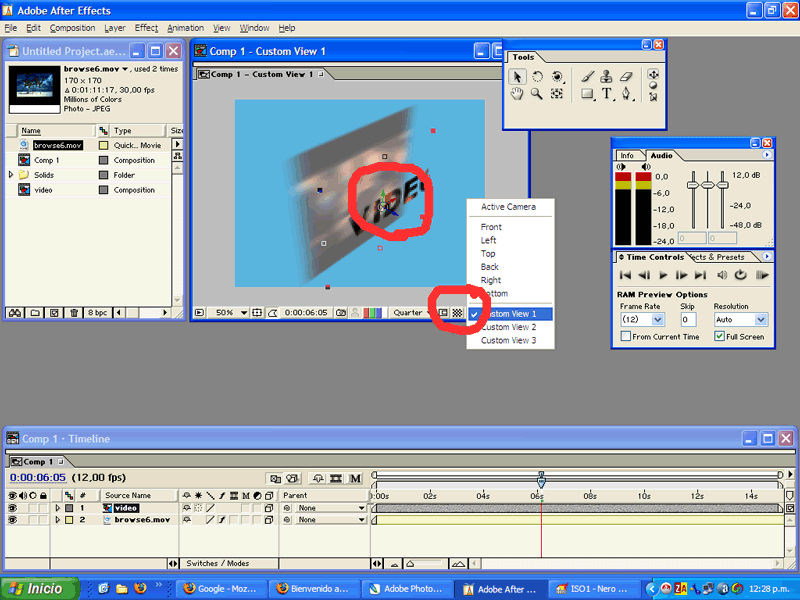
Task: Open magnification 50% dropdown
Action: pos(231,313)
